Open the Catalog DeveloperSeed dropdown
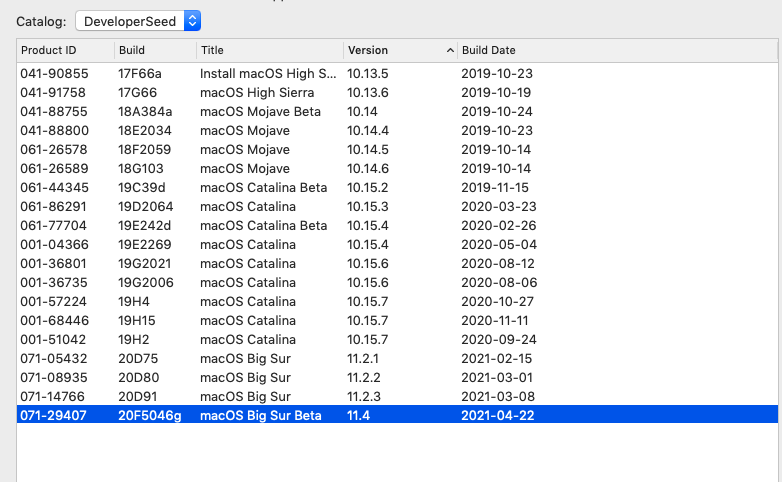782x482 pixels. point(138,21)
